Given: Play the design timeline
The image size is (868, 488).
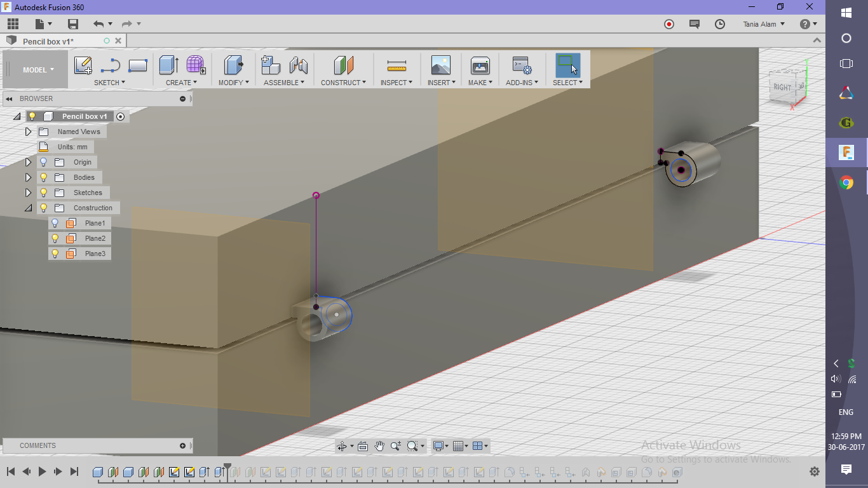Looking at the screenshot, I should tap(43, 471).
